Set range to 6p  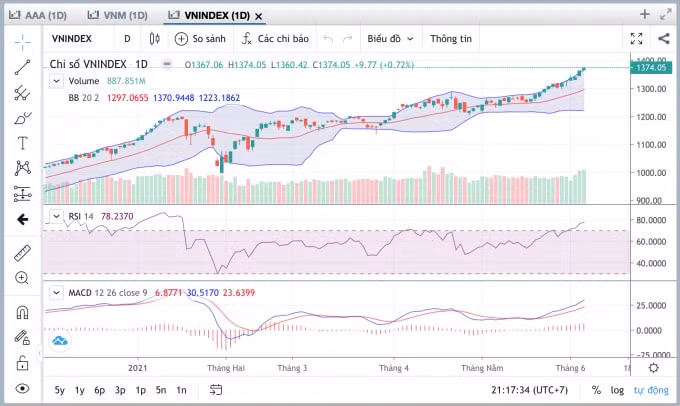coord(100,390)
